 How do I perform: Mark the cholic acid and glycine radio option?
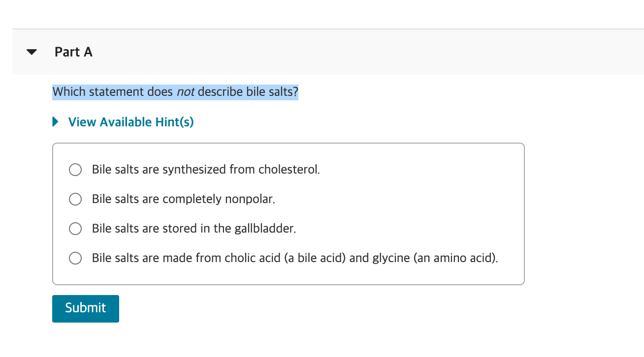(x=75, y=258)
